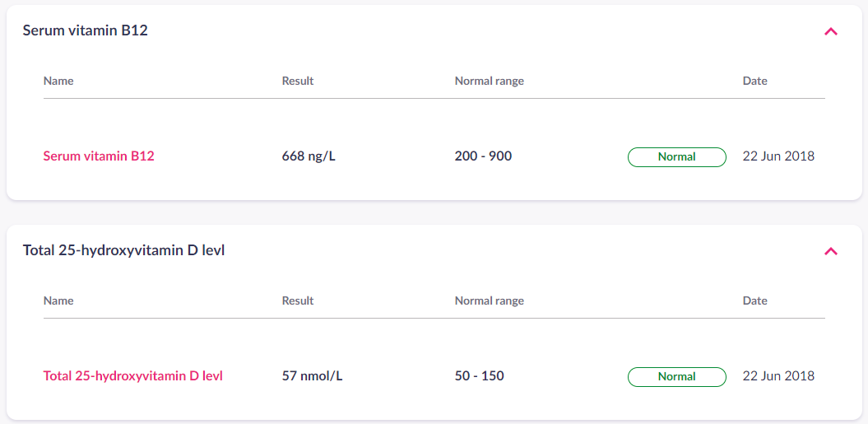The height and width of the screenshot is (424, 868).
Task: Select the 57 nmol/L result value
Action: [x=312, y=376]
